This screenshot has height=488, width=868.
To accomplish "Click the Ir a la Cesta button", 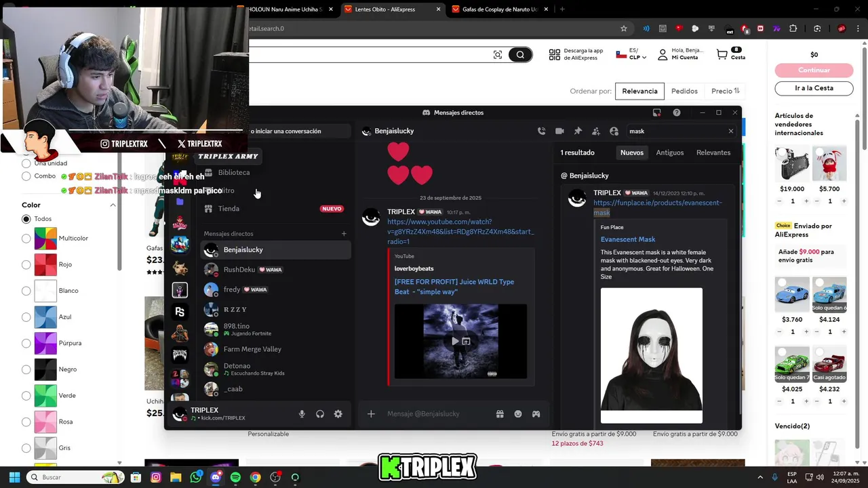I will click(x=814, y=88).
